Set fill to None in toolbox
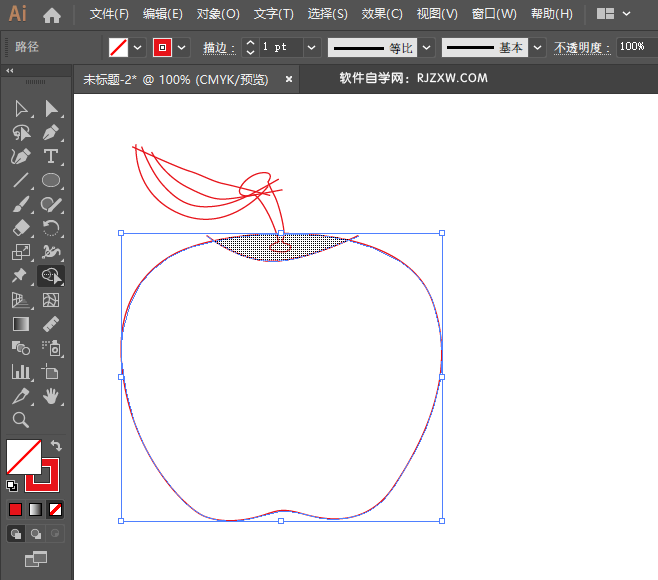 coord(55,509)
